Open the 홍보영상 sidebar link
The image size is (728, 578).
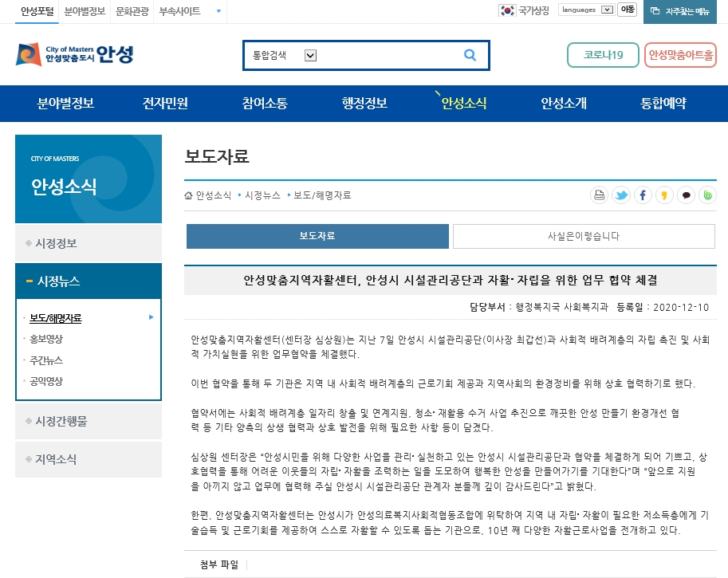click(x=46, y=339)
